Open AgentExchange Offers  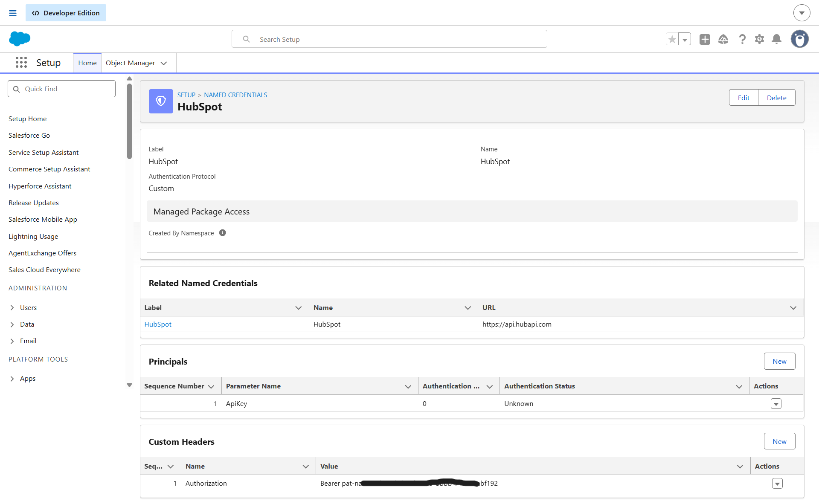pos(43,253)
